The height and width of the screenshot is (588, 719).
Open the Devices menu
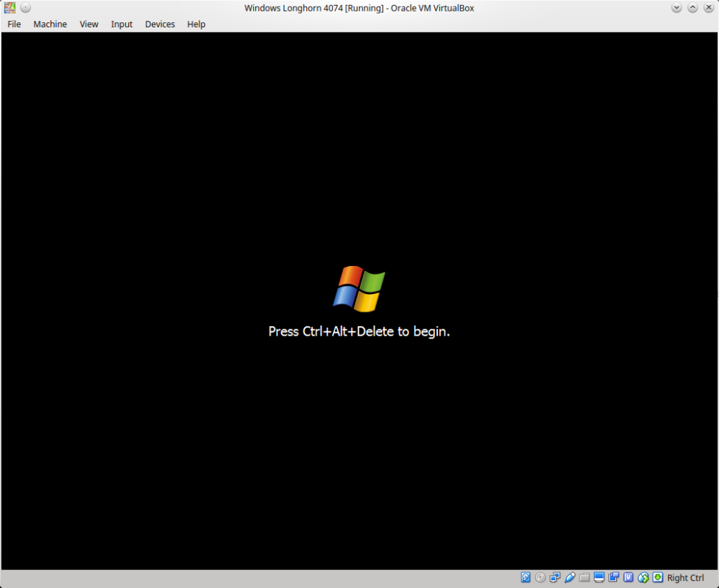tap(160, 24)
